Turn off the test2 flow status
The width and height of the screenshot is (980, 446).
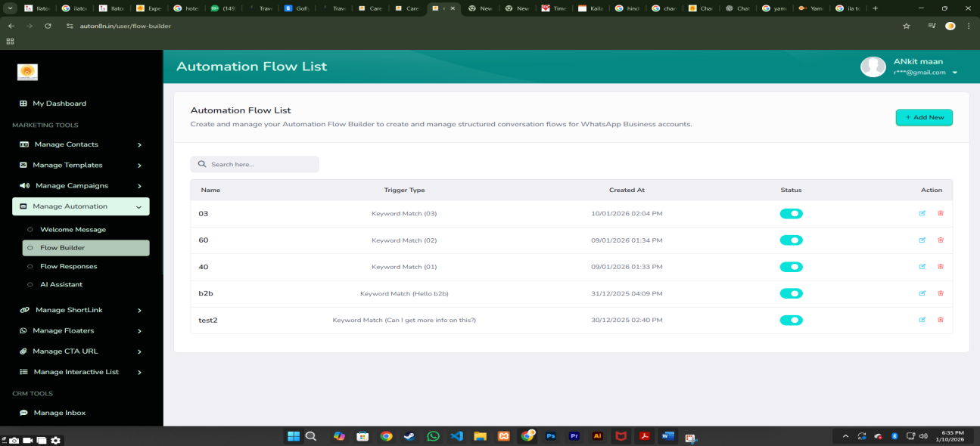click(x=791, y=320)
